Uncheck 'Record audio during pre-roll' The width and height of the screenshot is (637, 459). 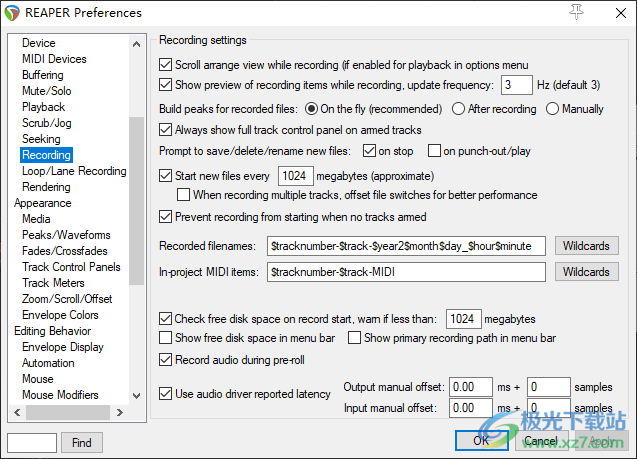coord(166,360)
